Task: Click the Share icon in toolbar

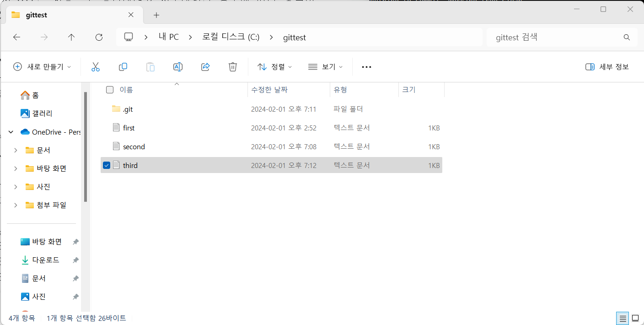Action: point(205,67)
